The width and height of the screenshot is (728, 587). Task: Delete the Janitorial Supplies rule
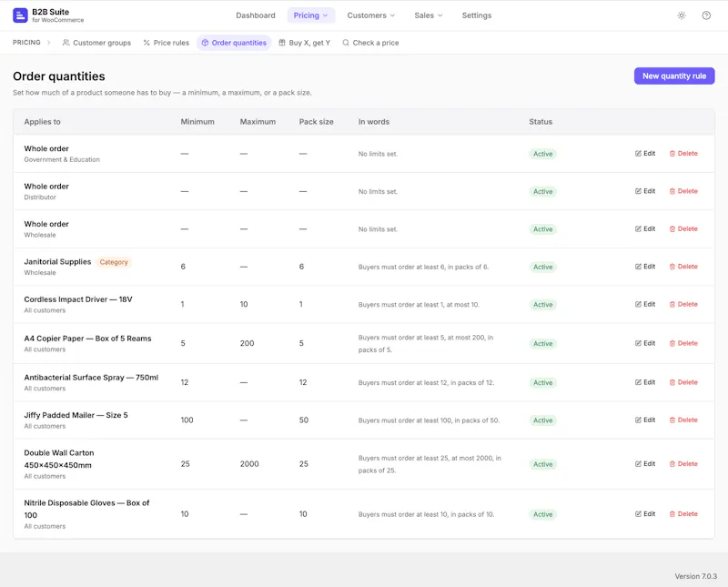683,266
